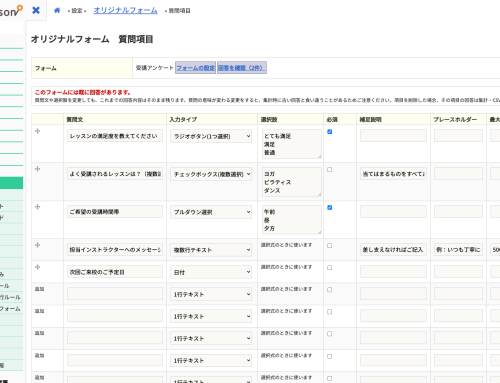Check 必須 for 次回ご来校のご予定日 question
500x383 pixels.
click(330, 268)
